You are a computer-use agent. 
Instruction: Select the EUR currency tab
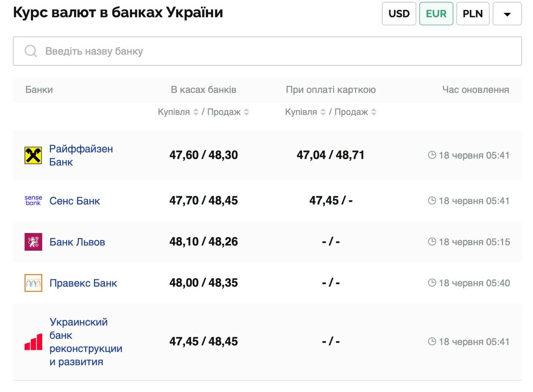tap(436, 14)
